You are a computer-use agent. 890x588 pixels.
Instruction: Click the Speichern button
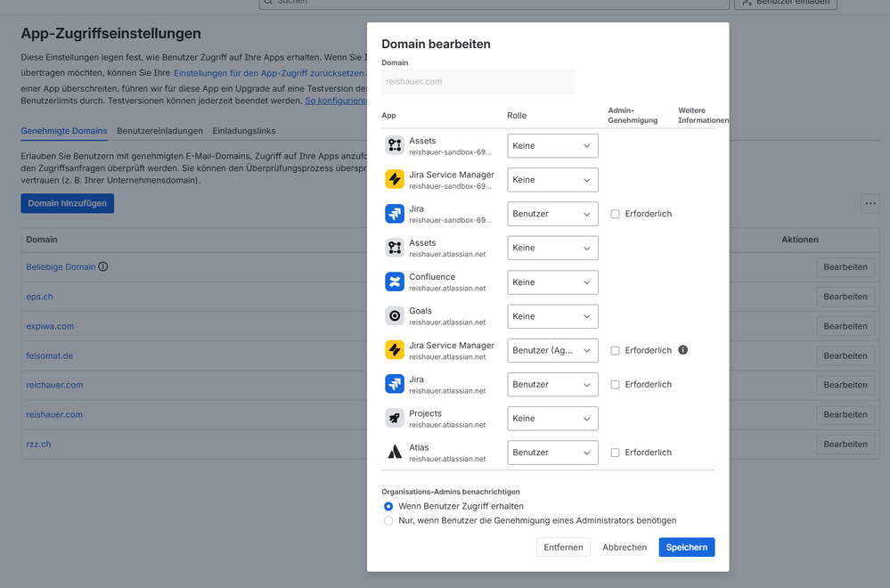click(x=686, y=547)
